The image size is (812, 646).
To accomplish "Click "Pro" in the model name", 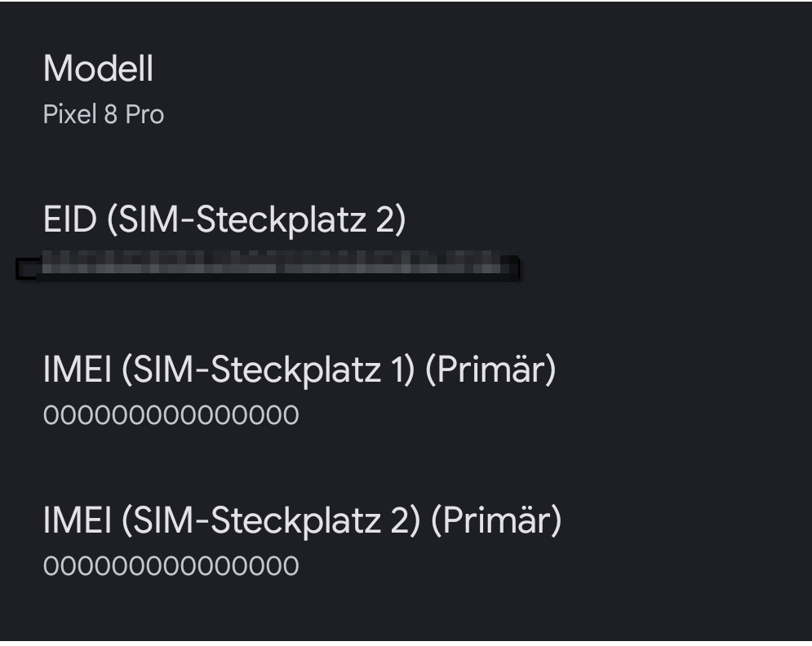I will [x=145, y=115].
